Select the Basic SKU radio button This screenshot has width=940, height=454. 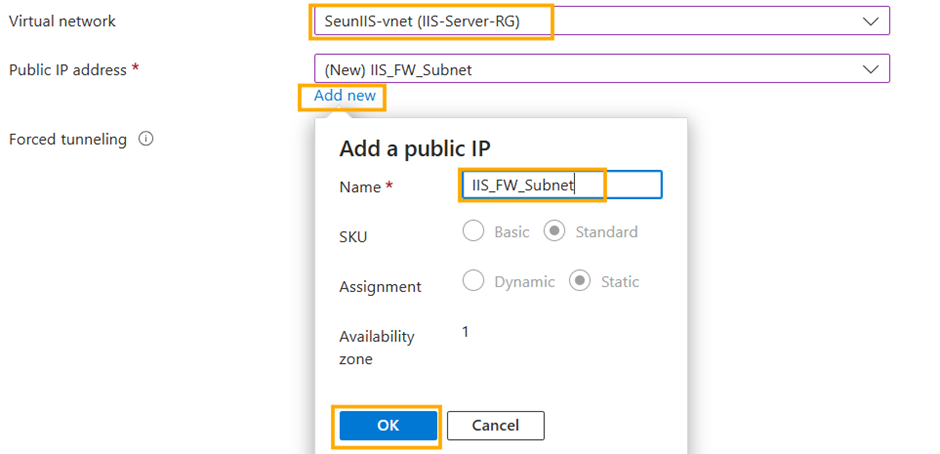pyautogui.click(x=473, y=232)
